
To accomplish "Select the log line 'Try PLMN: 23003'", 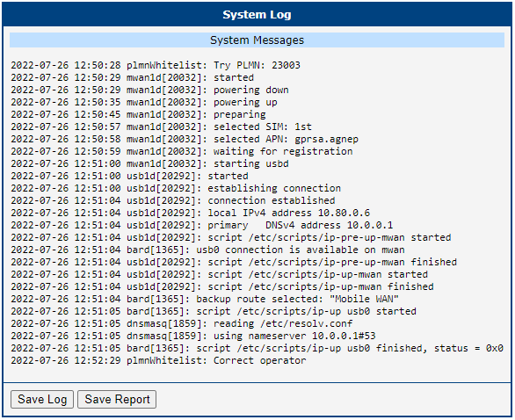I will click(x=156, y=65).
